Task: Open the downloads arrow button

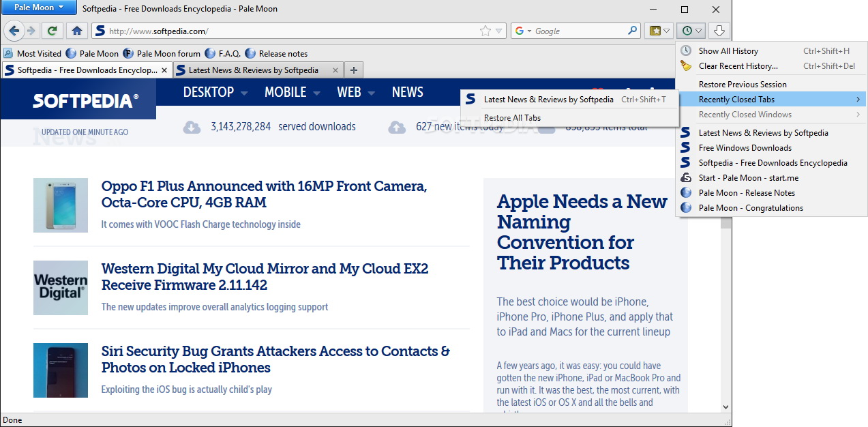Action: 719,31
